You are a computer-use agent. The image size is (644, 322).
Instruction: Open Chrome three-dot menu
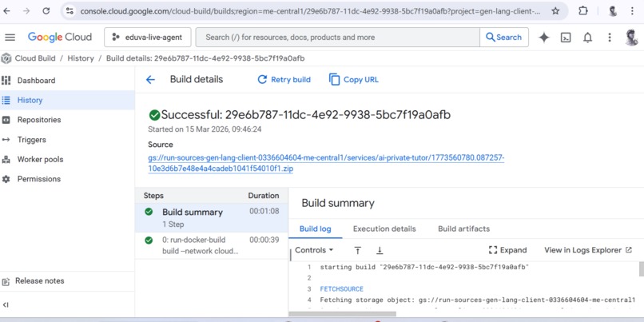633,11
